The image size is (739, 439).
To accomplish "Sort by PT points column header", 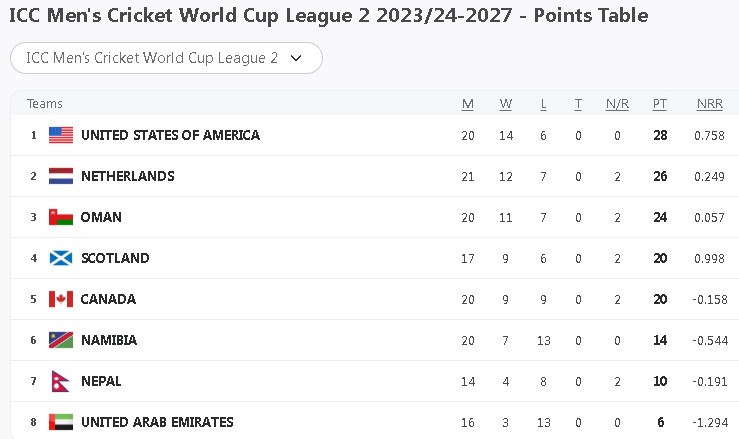I will coord(659,104).
